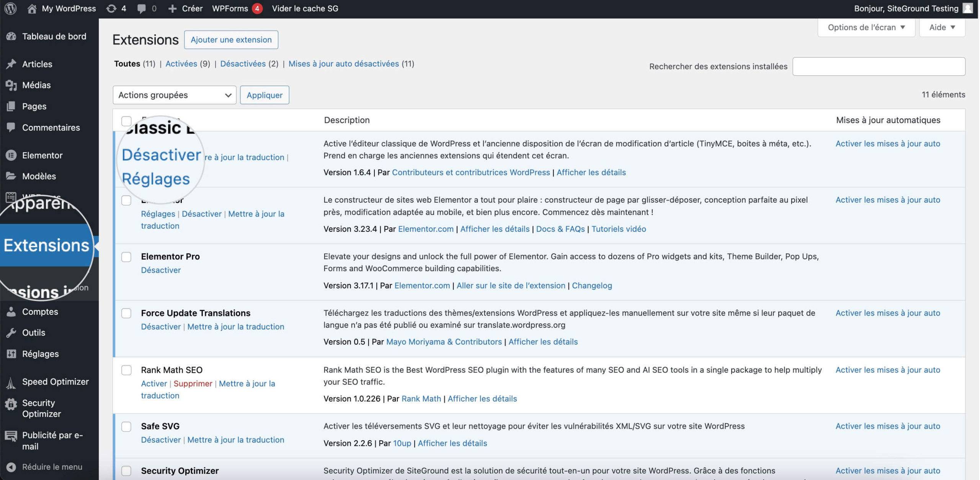
Task: Click WPForms red notification badge
Action: click(257, 8)
